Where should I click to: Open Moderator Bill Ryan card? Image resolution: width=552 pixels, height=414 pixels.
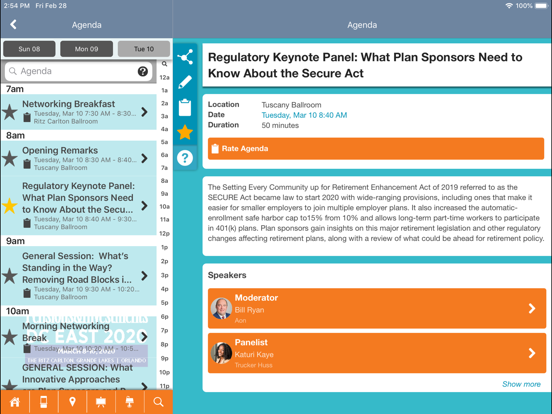pos(377,308)
